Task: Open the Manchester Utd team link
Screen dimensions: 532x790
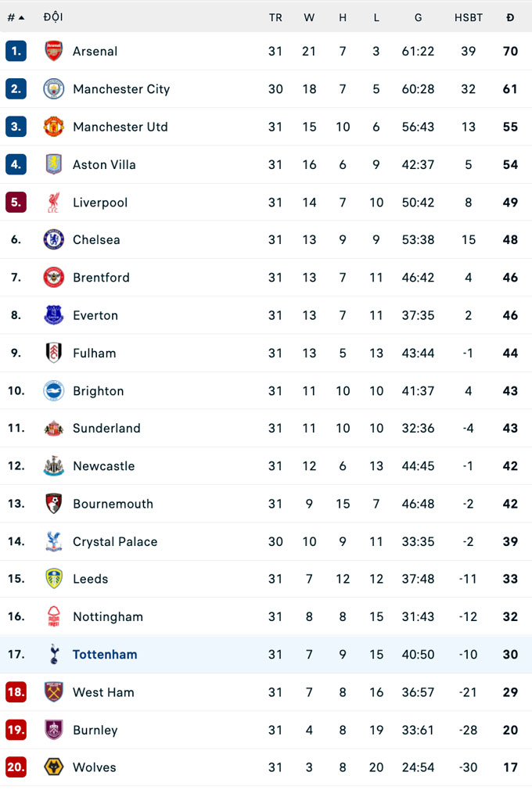Action: click(120, 127)
